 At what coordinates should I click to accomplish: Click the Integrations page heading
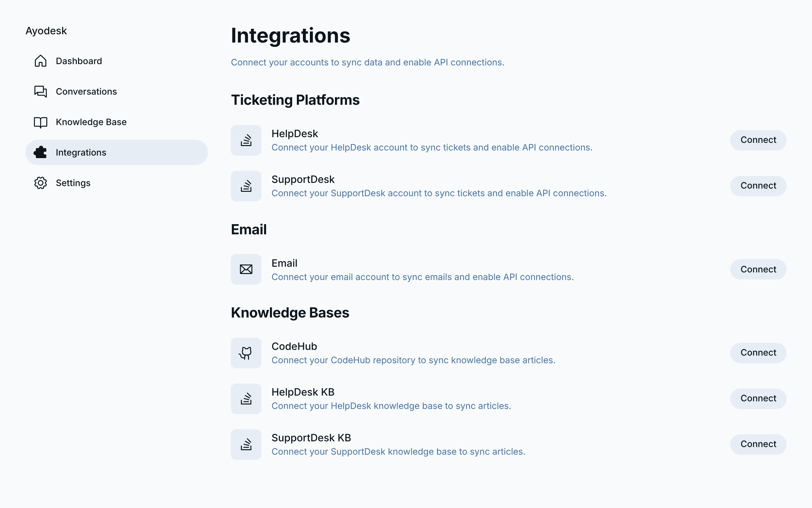tap(291, 36)
